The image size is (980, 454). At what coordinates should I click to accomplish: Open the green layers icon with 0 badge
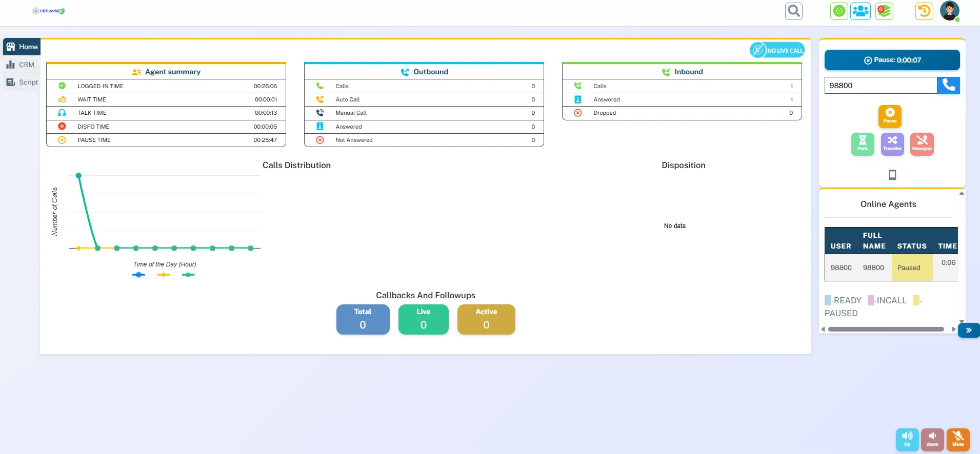click(x=884, y=11)
